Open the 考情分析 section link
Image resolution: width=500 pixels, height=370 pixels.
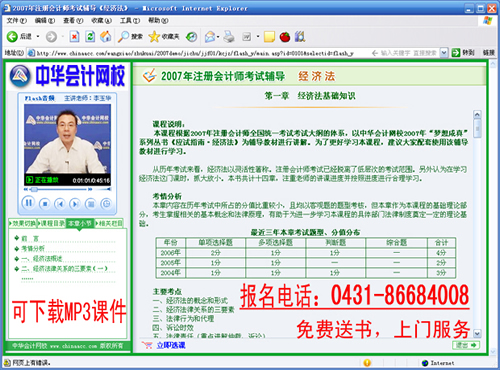click(33, 249)
